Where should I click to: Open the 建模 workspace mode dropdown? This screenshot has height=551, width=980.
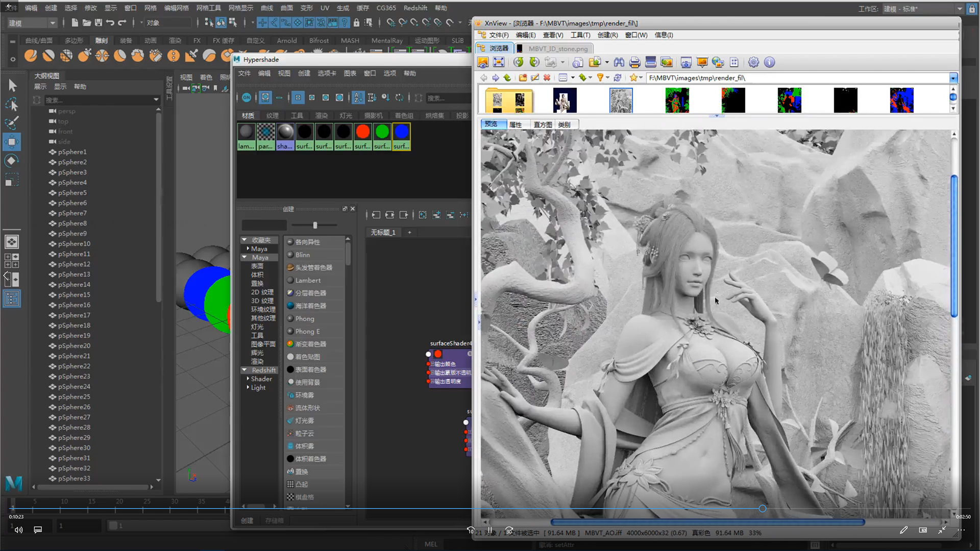click(x=32, y=23)
